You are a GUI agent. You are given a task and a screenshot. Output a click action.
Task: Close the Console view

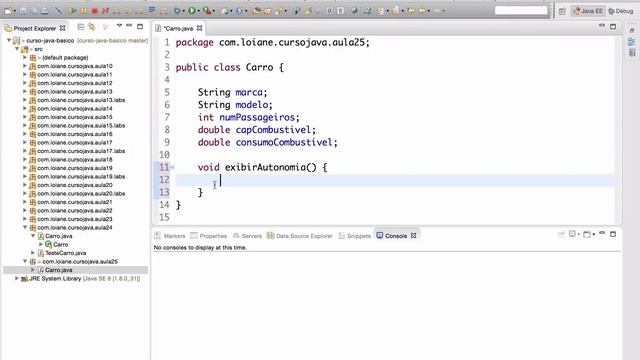(x=413, y=236)
